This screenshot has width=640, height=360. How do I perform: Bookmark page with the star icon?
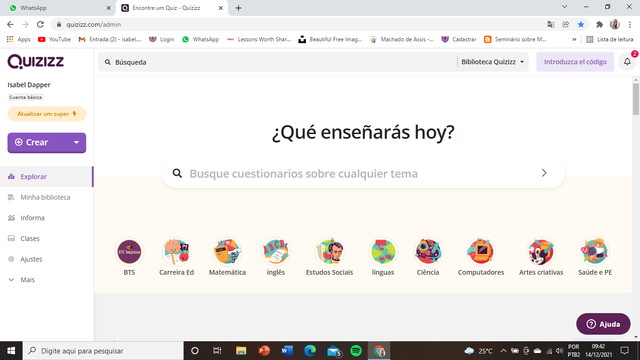581,24
